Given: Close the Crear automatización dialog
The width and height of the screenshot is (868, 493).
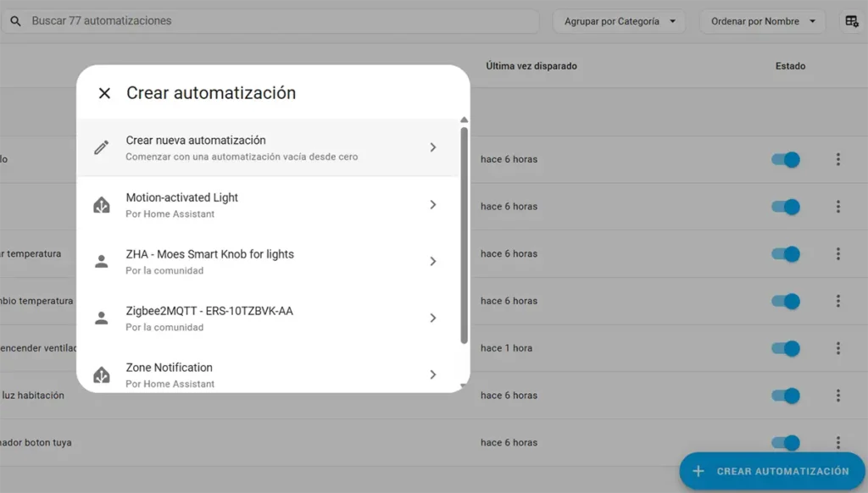Looking at the screenshot, I should 104,93.
